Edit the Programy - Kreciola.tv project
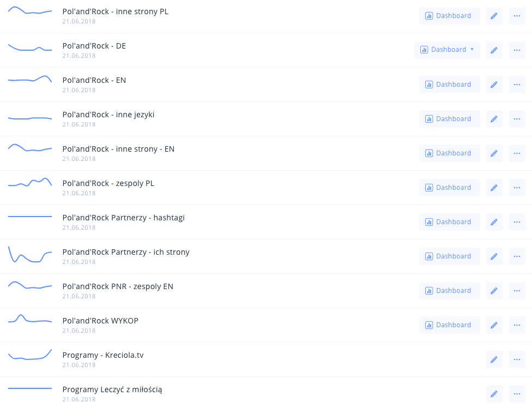This screenshot has height=408, width=532. click(x=494, y=359)
